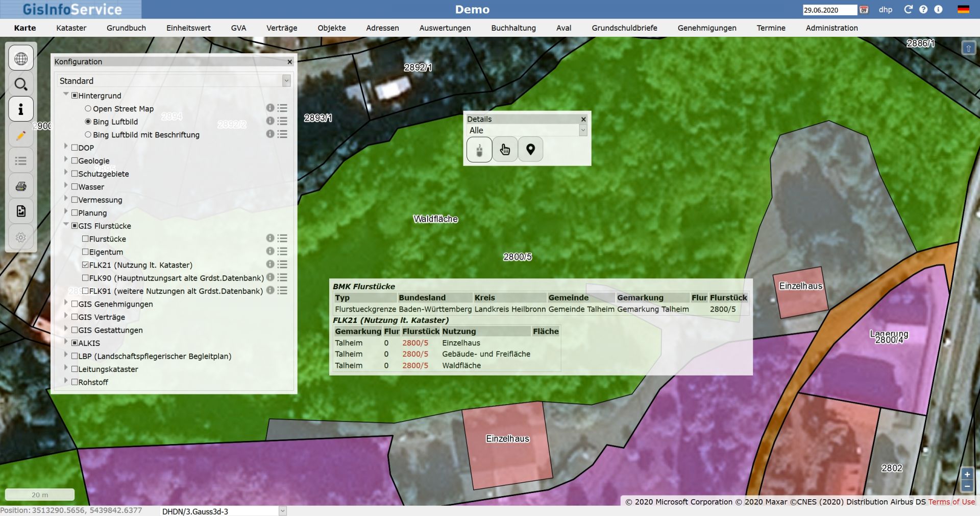Image resolution: width=980 pixels, height=516 pixels.
Task: Select the location pin mode in Details
Action: 530,150
